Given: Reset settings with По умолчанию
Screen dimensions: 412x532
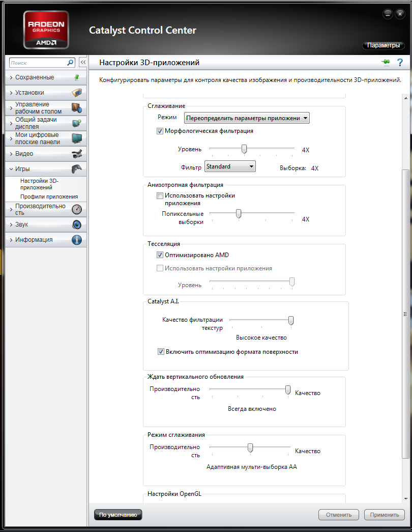Looking at the screenshot, I should tap(118, 515).
